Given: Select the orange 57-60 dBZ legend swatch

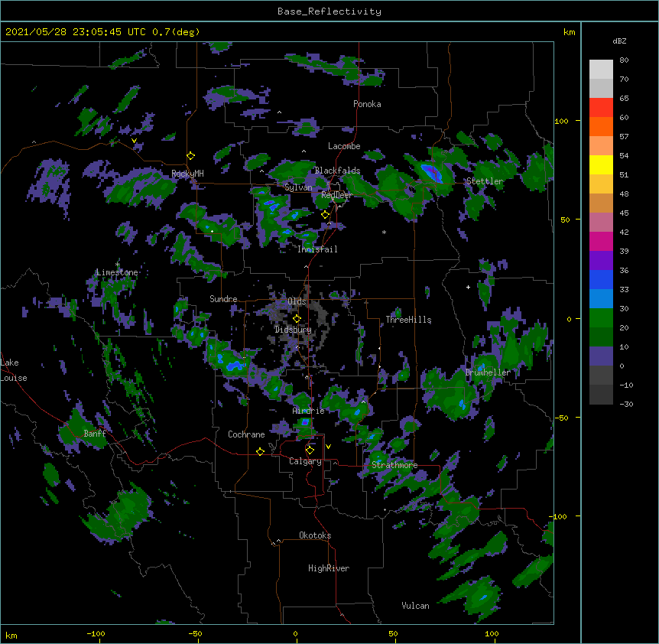Looking at the screenshot, I should coord(601,126).
